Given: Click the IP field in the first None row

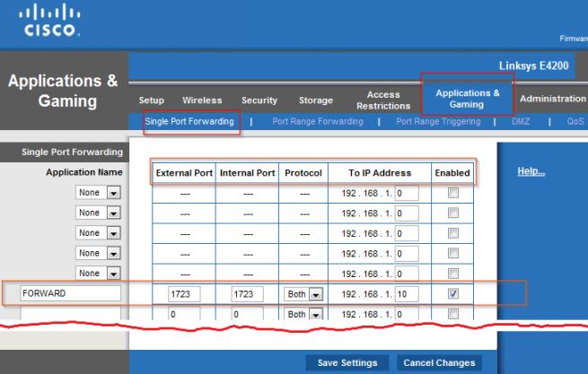Looking at the screenshot, I should [x=407, y=194].
